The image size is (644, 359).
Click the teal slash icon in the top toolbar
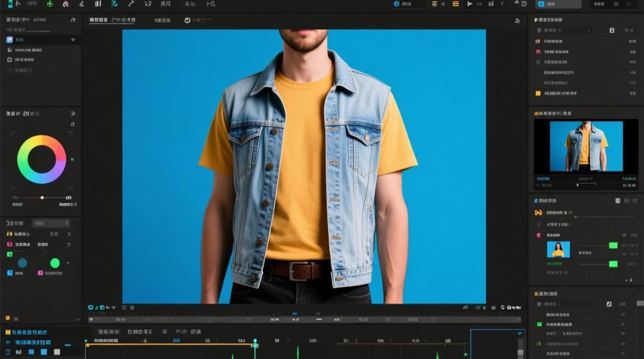click(x=114, y=3)
